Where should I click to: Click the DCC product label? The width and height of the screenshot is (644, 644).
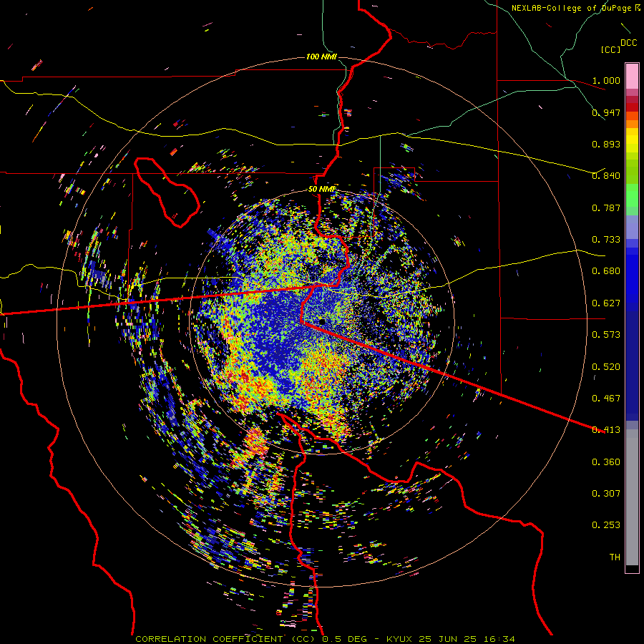[x=628, y=43]
